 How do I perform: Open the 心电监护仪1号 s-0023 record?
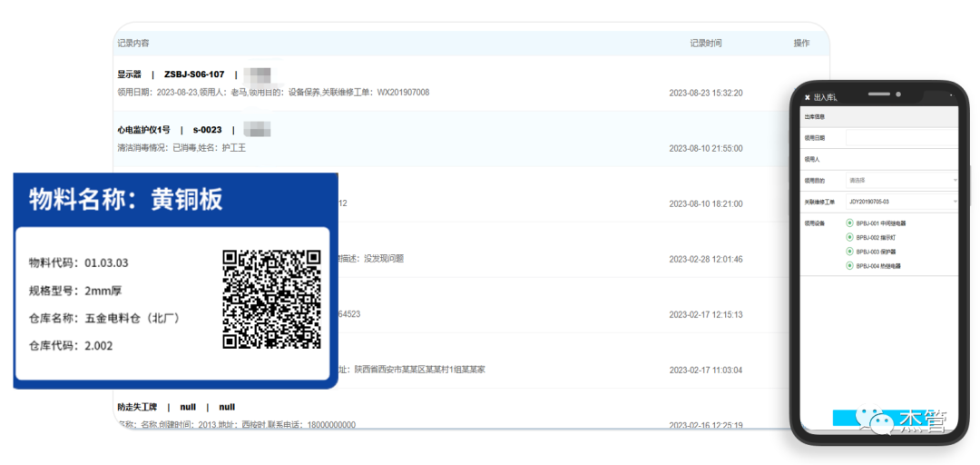[169, 130]
